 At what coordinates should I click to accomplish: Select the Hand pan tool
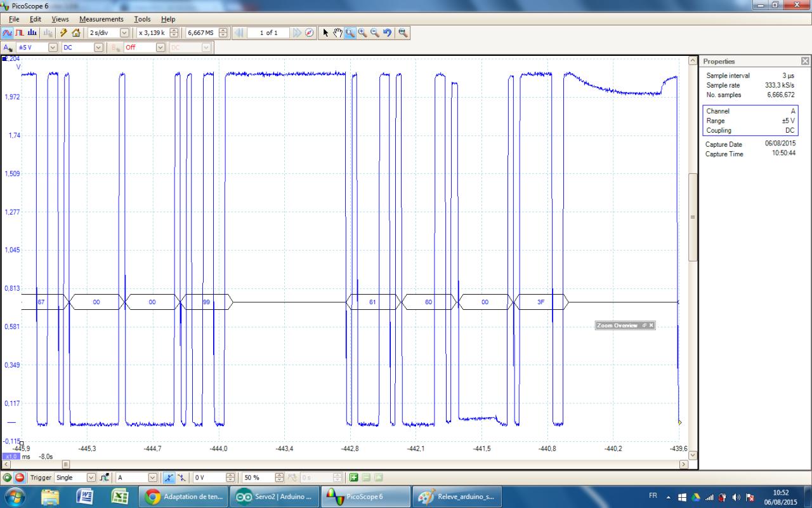[x=338, y=33]
